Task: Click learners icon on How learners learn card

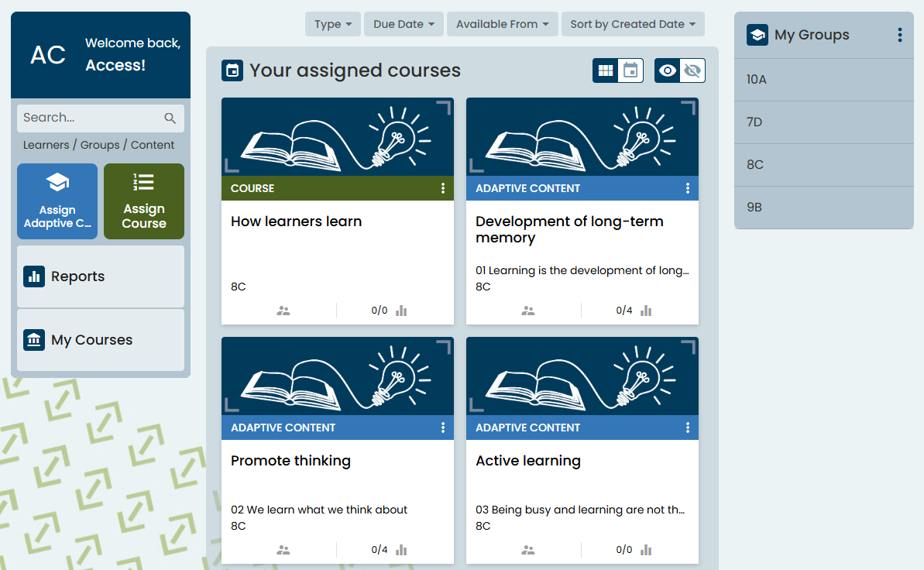Action: [283, 311]
